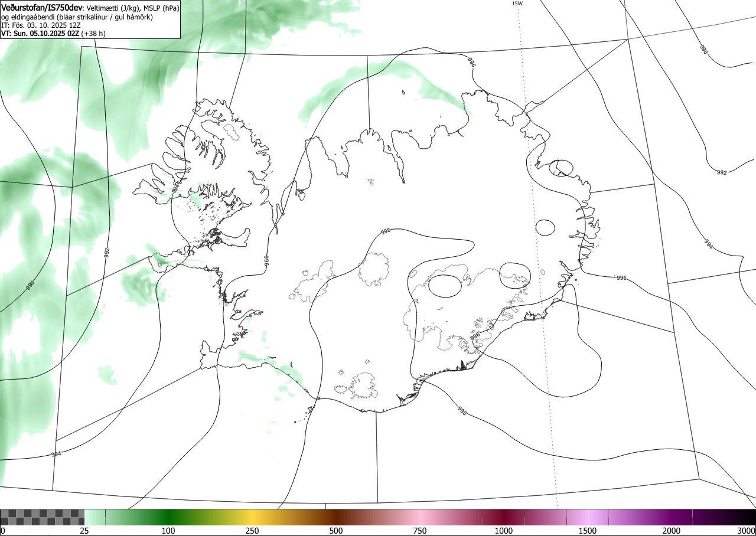
Task: Pick the checkered gray swatch in the color bar
Action: coord(43,517)
